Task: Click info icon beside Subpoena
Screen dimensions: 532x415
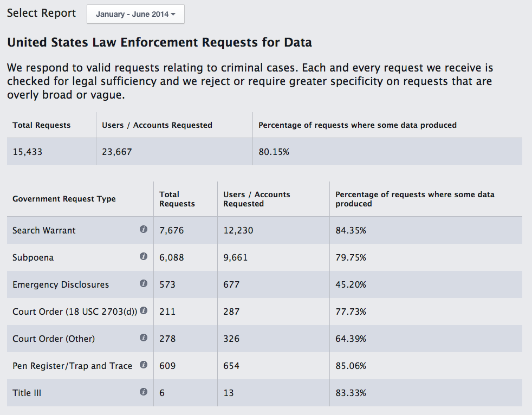Action: pyautogui.click(x=144, y=256)
